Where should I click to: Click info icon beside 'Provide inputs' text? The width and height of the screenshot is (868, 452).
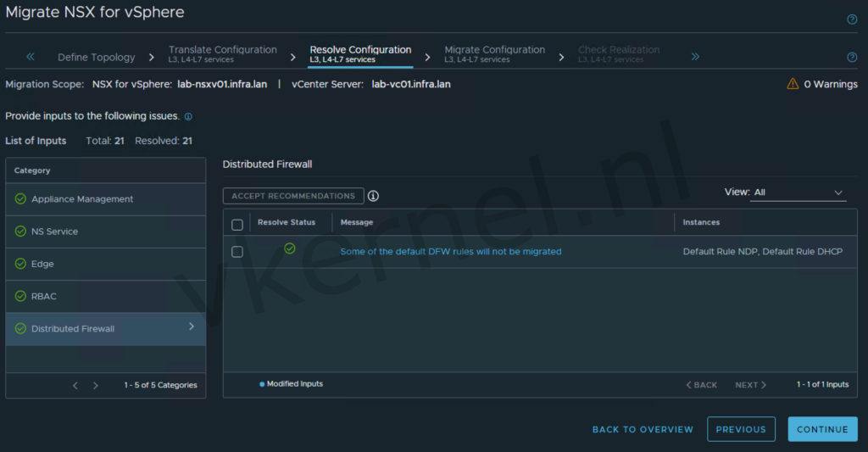click(x=188, y=116)
